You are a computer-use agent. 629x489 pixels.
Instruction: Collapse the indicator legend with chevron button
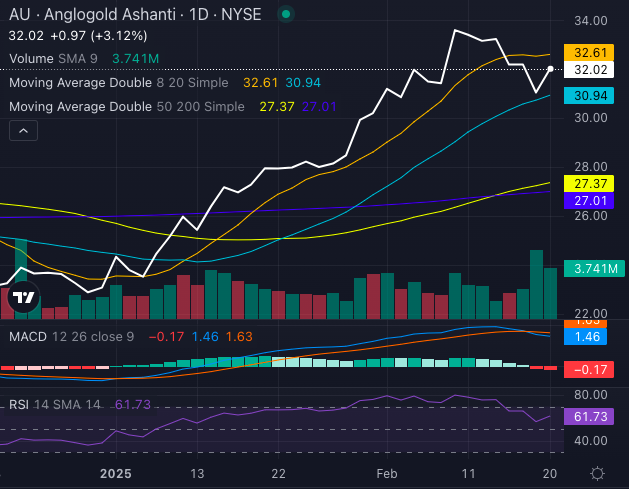(23, 131)
